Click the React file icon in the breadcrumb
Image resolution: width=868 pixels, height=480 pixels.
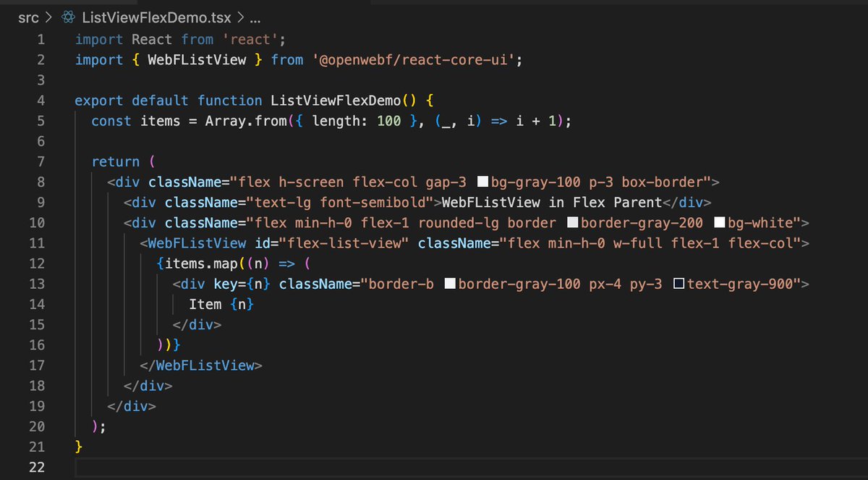click(69, 17)
